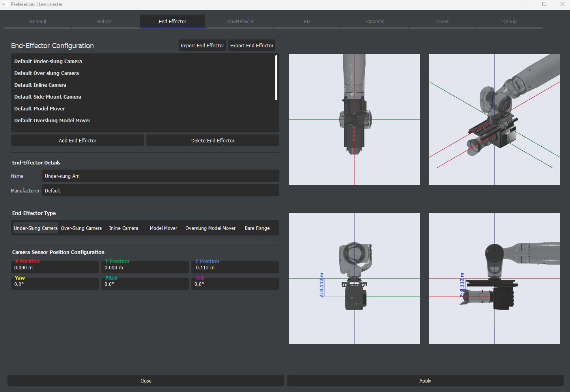Switch to the Robots tab

coord(105,22)
